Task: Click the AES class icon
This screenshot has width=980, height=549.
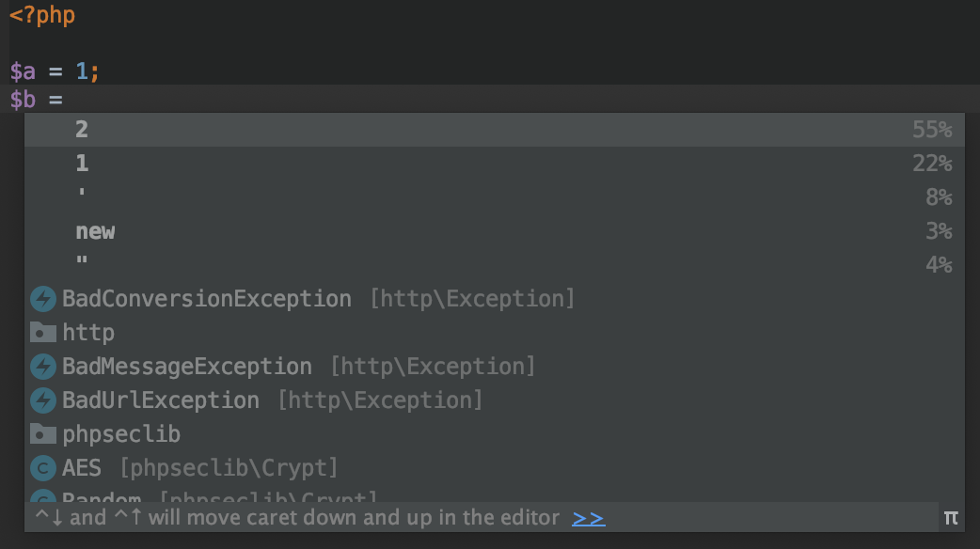Action: (43, 468)
